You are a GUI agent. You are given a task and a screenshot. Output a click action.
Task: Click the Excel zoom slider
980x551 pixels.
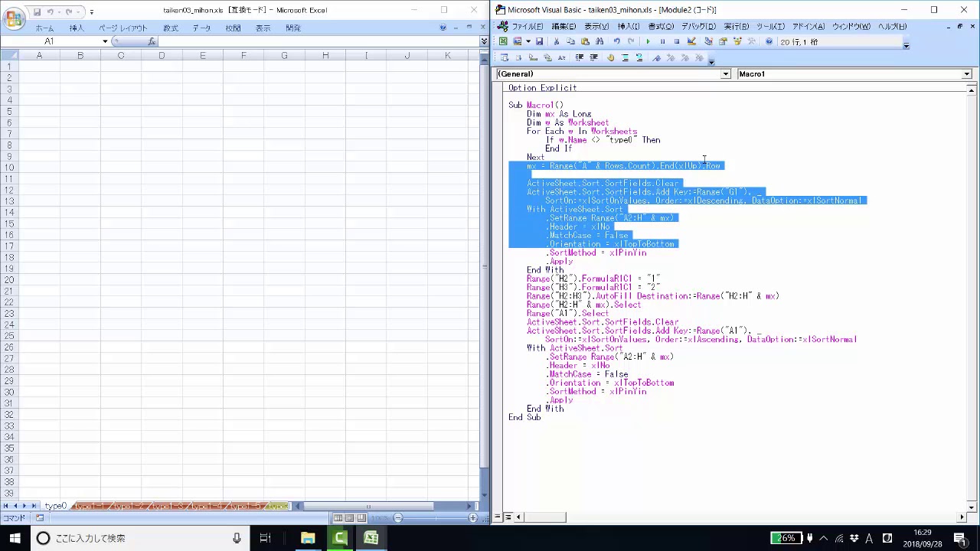[434, 518]
